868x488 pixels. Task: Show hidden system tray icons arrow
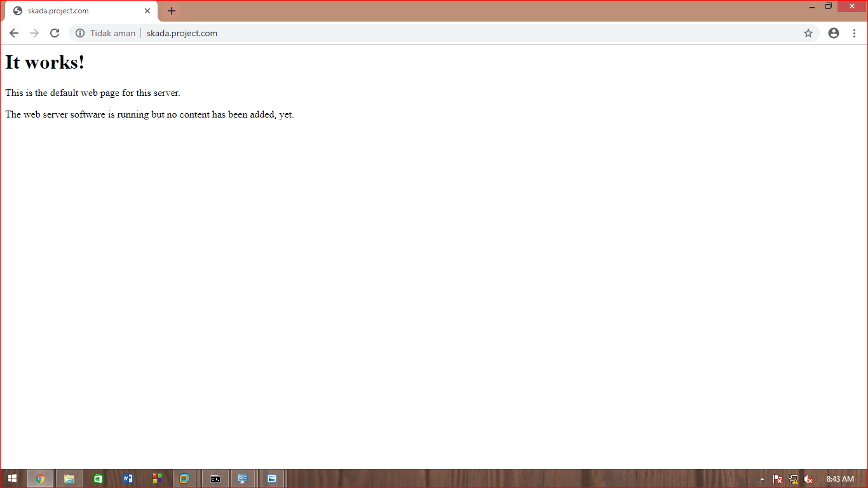point(763,479)
